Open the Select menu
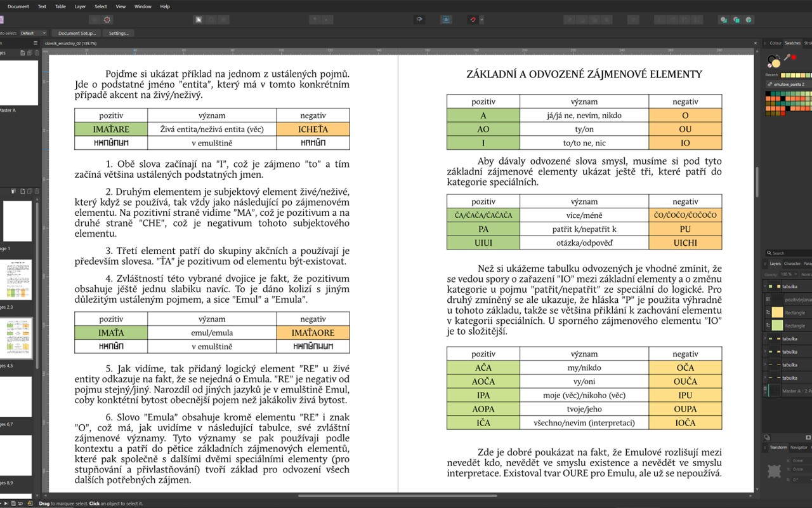 [x=101, y=6]
